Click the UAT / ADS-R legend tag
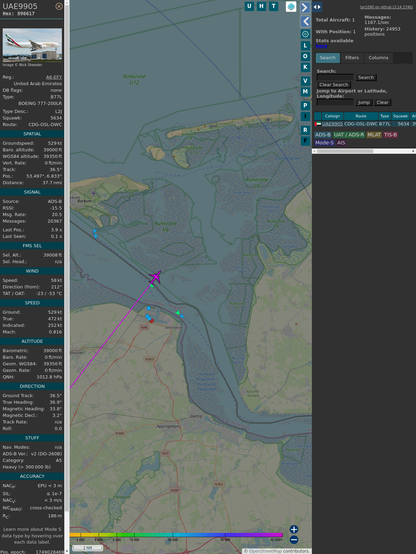416x554 pixels. (349, 135)
